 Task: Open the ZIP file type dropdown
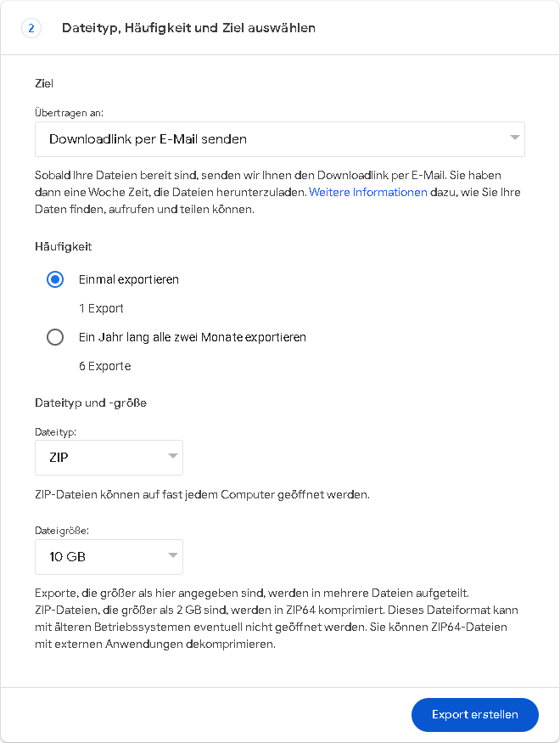(x=109, y=457)
